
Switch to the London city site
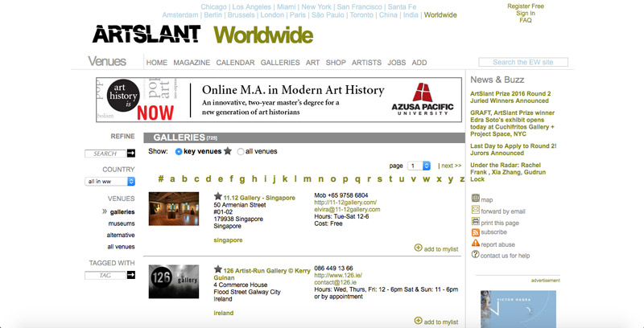click(272, 15)
